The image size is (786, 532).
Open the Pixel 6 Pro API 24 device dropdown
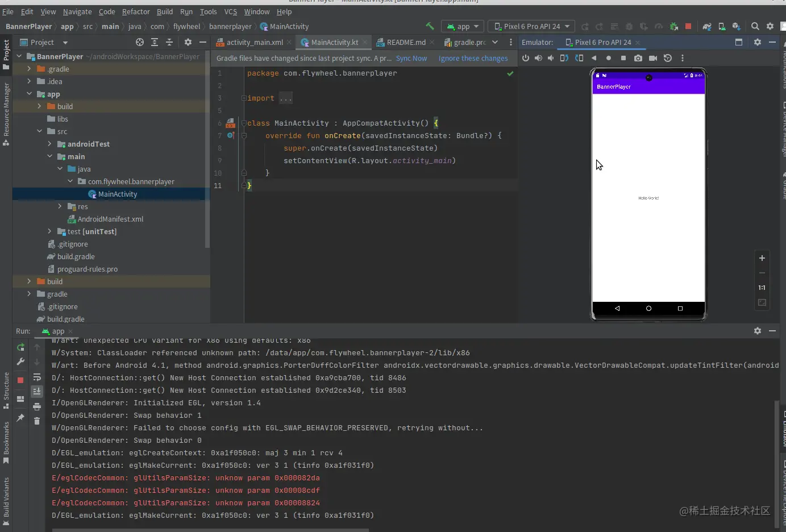[x=531, y=26]
